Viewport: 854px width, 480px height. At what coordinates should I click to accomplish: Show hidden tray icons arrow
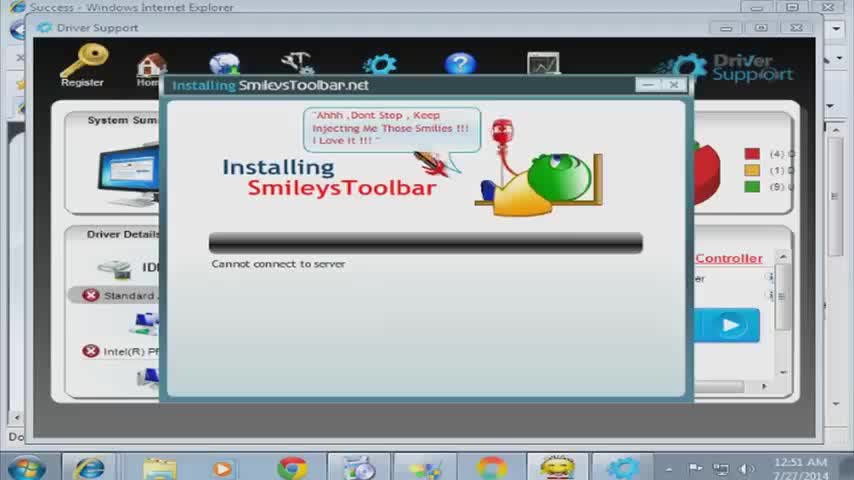(x=669, y=469)
